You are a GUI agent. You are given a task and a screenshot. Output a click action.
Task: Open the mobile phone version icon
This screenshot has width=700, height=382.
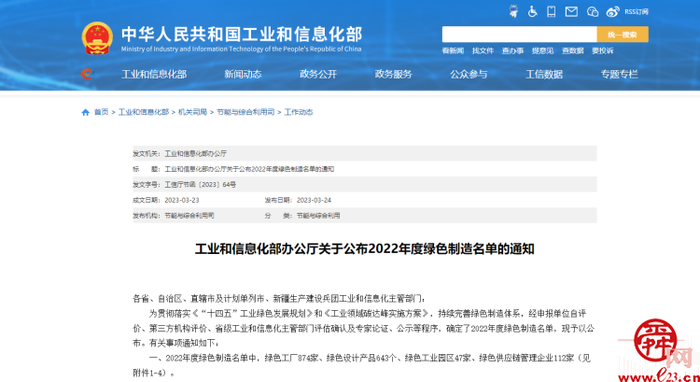(551, 12)
